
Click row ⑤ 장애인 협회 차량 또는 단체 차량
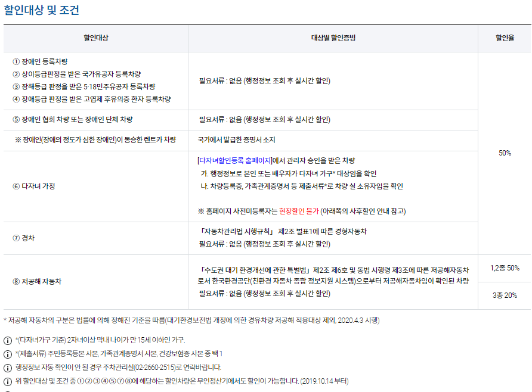pyautogui.click(x=73, y=120)
